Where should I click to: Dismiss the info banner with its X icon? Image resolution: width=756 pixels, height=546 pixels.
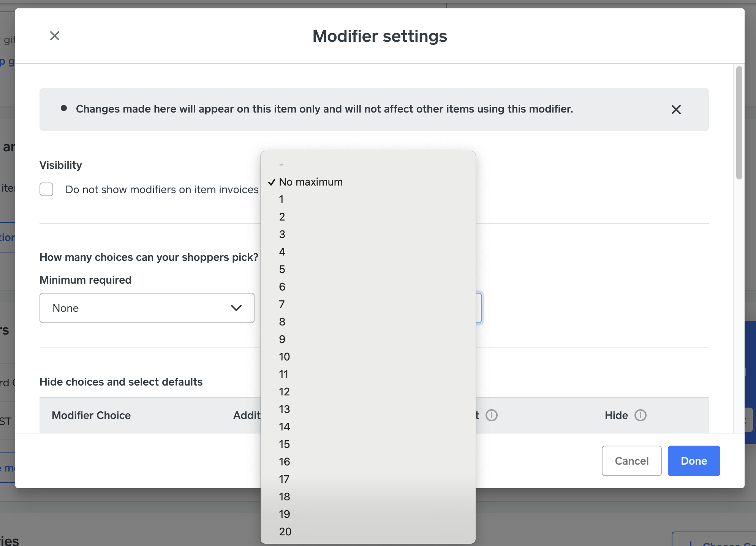[676, 110]
